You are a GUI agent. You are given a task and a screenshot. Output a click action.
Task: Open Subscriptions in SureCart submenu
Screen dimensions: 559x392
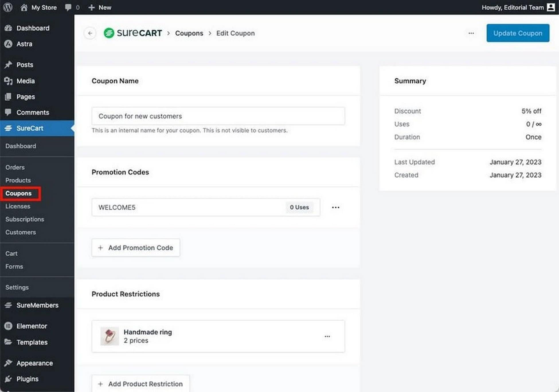[25, 219]
